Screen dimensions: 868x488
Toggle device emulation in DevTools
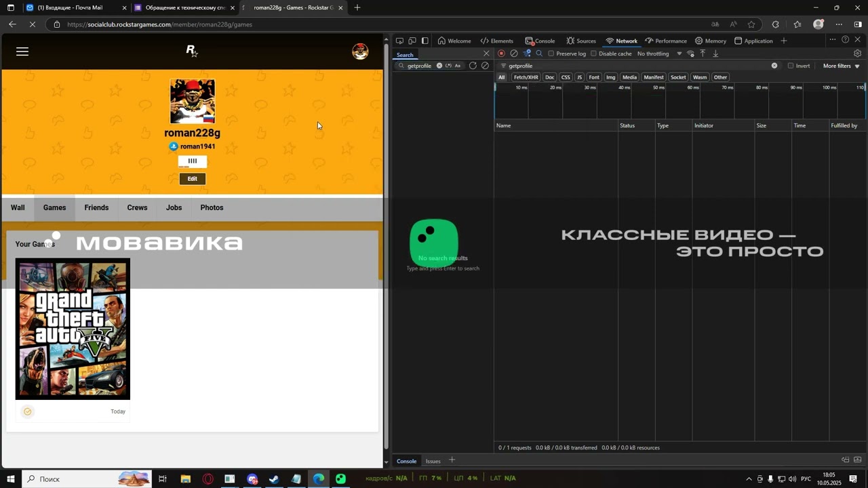click(x=412, y=41)
